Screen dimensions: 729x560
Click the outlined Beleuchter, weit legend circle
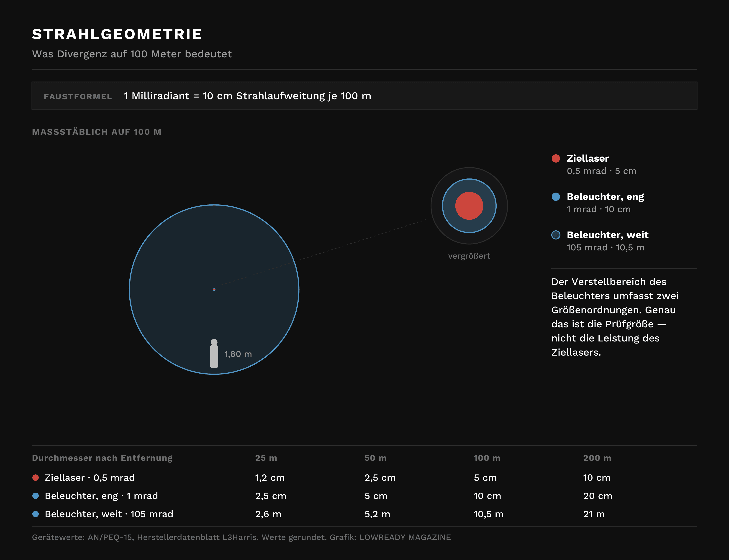556,235
